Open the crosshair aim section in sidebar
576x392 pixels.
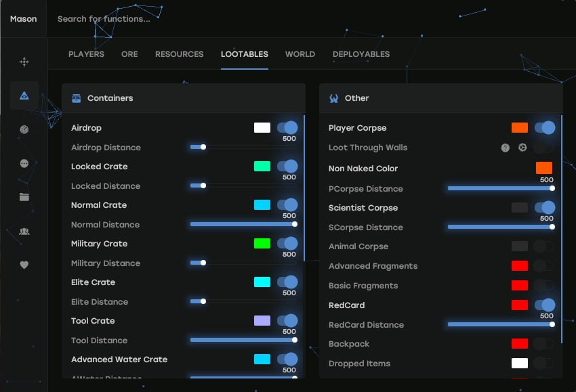pyautogui.click(x=24, y=62)
